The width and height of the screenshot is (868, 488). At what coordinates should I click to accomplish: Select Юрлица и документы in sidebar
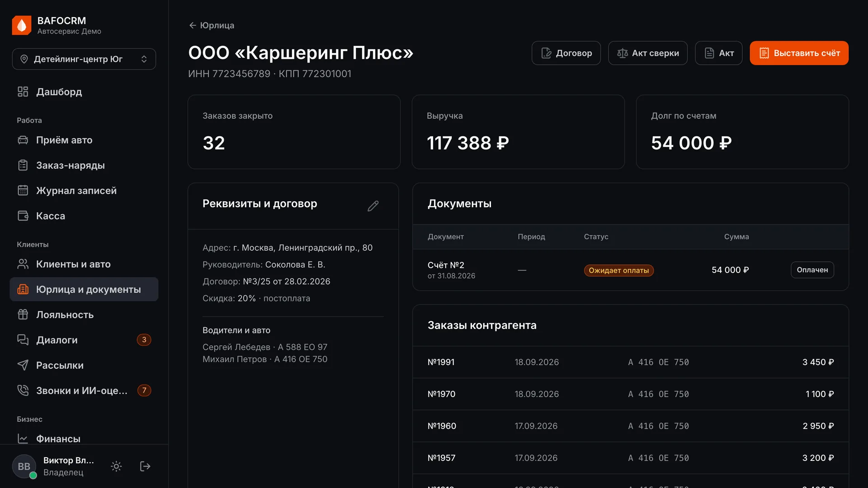tap(84, 289)
